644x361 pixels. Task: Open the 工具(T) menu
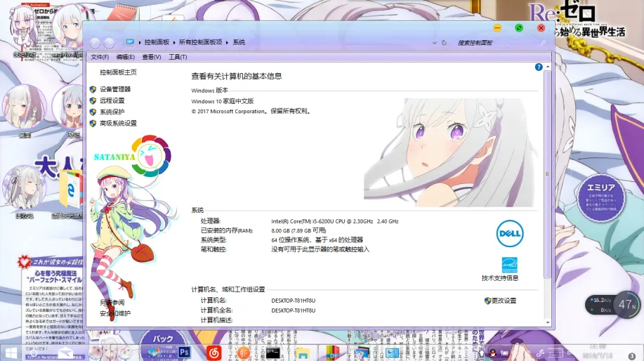tap(178, 57)
